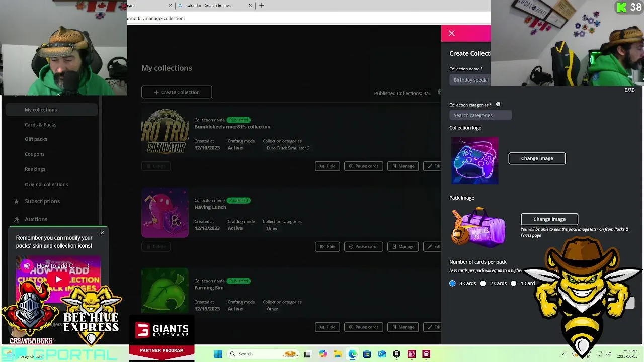644x362 pixels.
Task: Click the browser address bar
Action: [x=308, y=18]
